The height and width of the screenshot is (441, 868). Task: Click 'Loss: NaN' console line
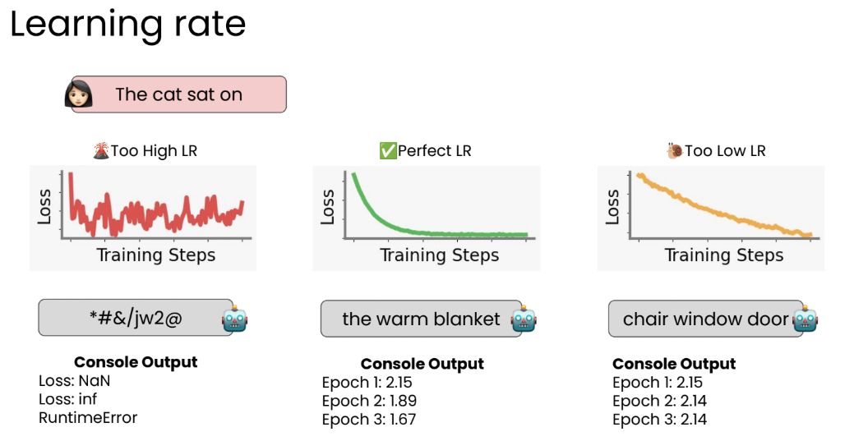(74, 381)
